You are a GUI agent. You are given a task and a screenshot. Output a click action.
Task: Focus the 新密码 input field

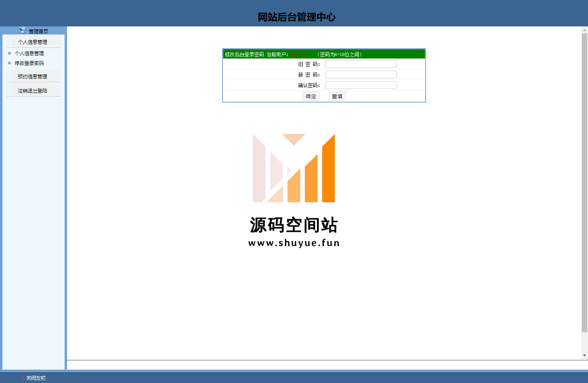(361, 75)
